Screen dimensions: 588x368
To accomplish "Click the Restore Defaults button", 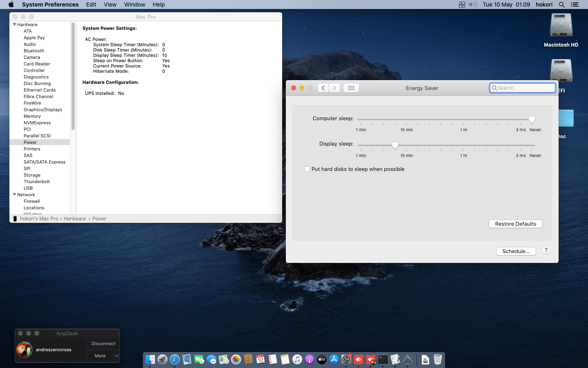I will pos(515,224).
